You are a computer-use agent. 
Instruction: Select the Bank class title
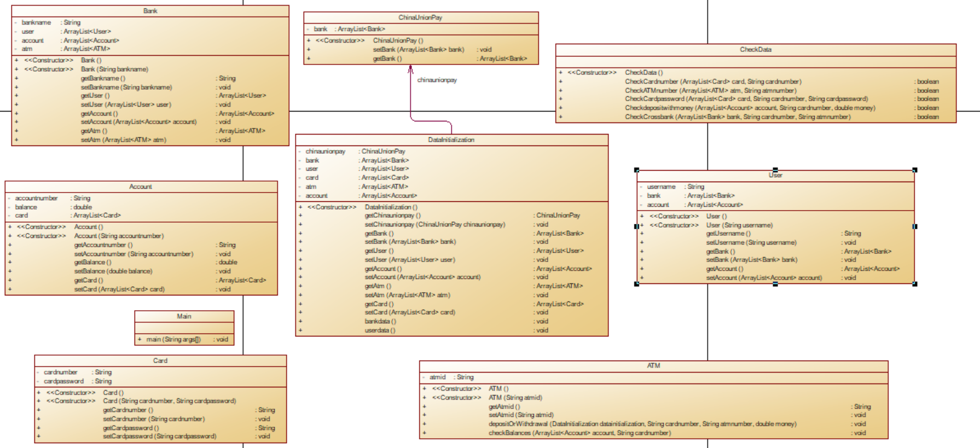pyautogui.click(x=150, y=11)
